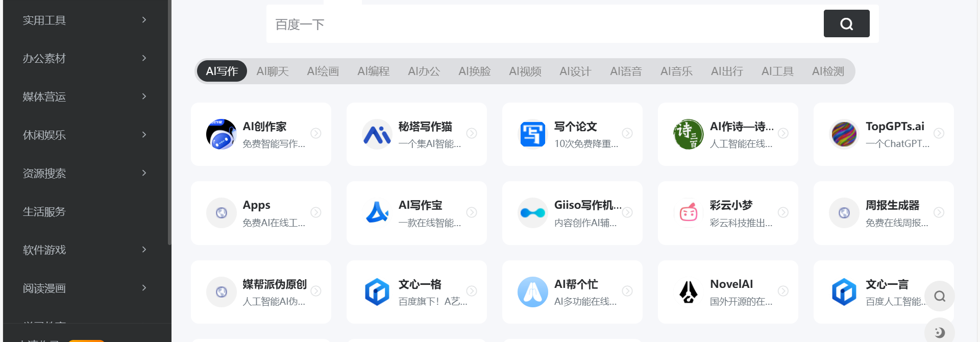Click the NovelAI black pen icon
The image size is (980, 342).
pyautogui.click(x=689, y=292)
